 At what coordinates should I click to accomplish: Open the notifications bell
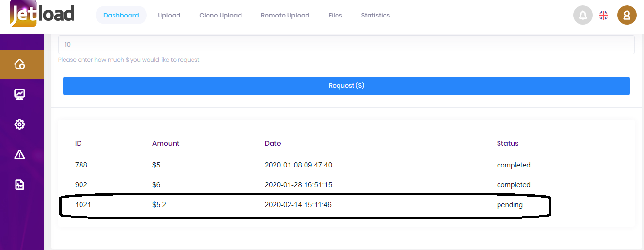[x=582, y=16]
